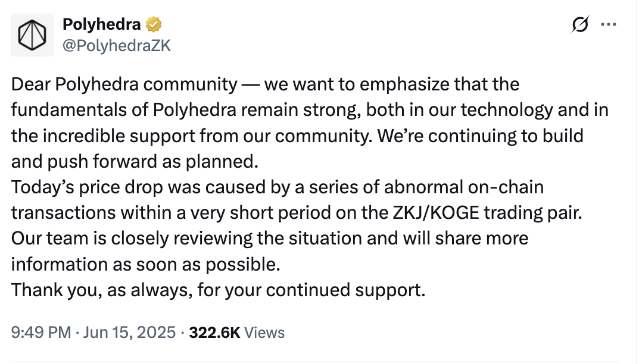The height and width of the screenshot is (364, 642).
Task: Click the gold verified badge
Action: click(154, 24)
